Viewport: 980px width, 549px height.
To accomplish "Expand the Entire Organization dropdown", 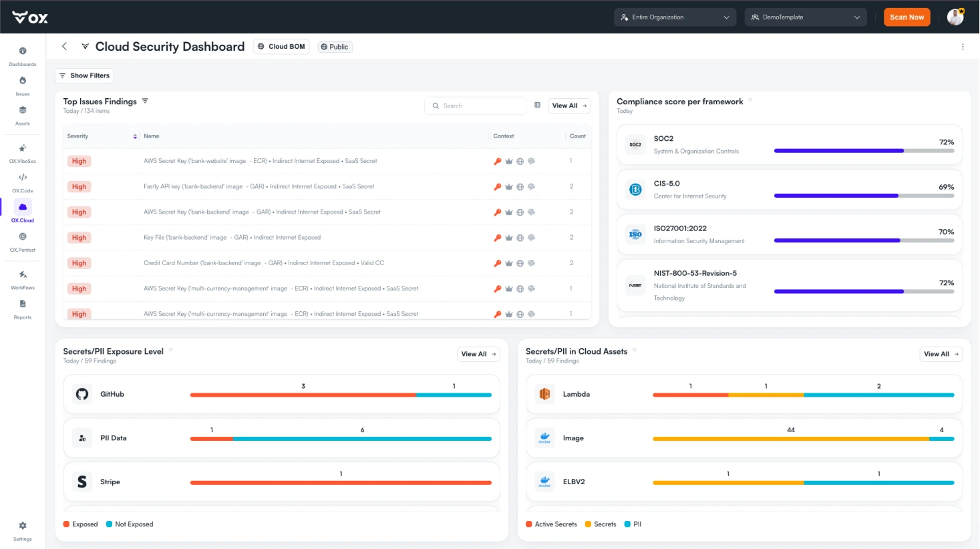I will coord(675,17).
